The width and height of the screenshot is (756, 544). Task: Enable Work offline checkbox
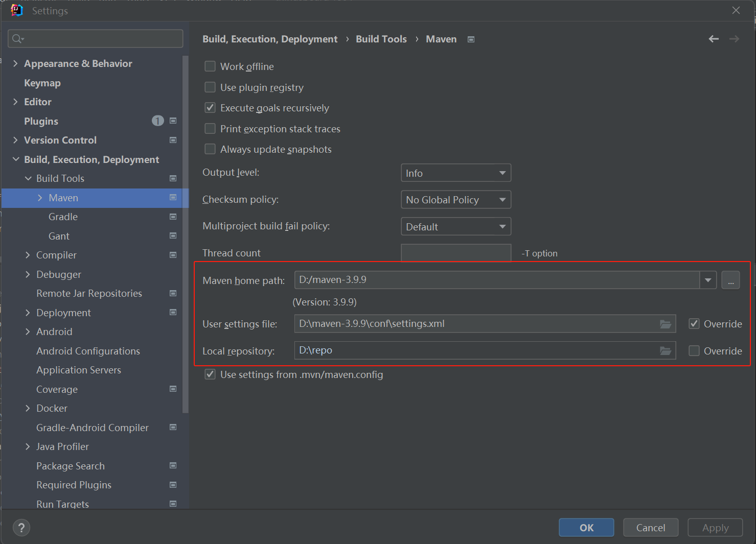tap(210, 66)
